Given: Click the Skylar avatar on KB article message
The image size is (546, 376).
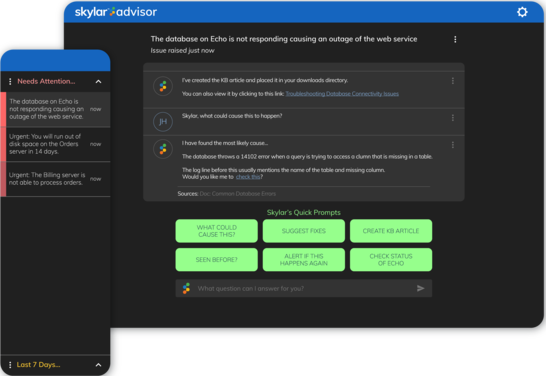Looking at the screenshot, I should click(x=163, y=86).
